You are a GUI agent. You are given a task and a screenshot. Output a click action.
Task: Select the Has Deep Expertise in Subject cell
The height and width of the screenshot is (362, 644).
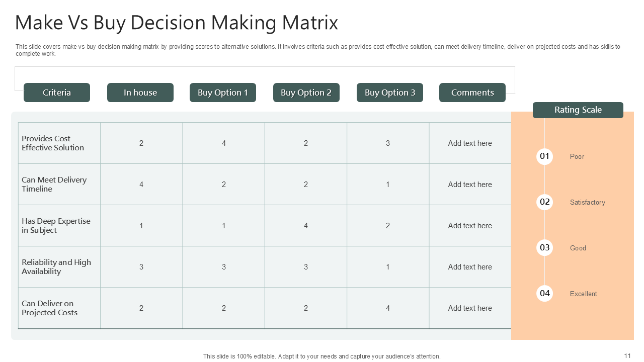pyautogui.click(x=56, y=226)
